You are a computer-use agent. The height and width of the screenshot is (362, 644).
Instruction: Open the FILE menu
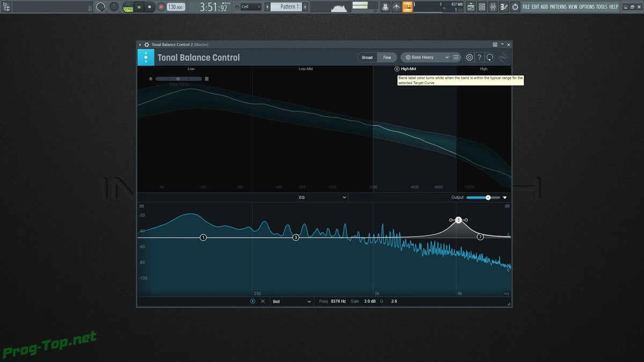(x=526, y=7)
